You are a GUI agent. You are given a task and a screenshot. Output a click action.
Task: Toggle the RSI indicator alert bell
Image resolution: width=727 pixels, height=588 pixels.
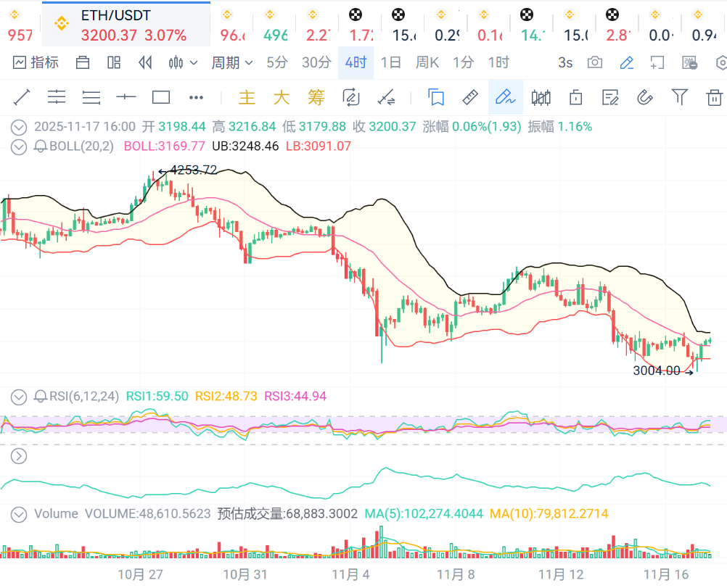pyautogui.click(x=41, y=397)
